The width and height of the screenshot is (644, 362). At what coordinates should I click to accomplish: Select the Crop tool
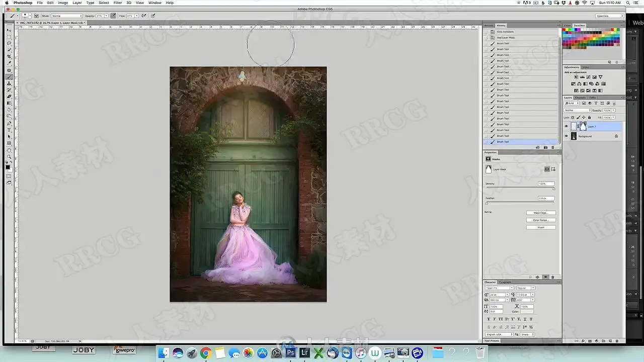pyautogui.click(x=9, y=57)
